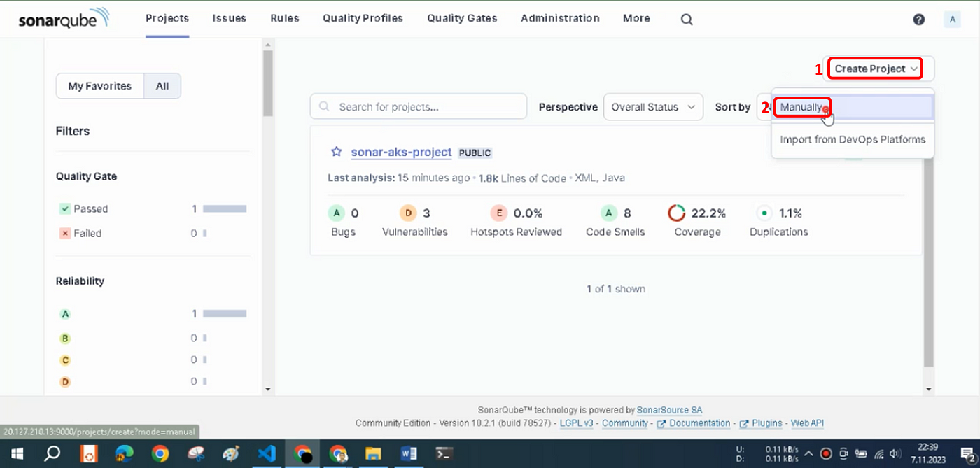
Task: Go to the Issues tab
Action: click(x=230, y=19)
